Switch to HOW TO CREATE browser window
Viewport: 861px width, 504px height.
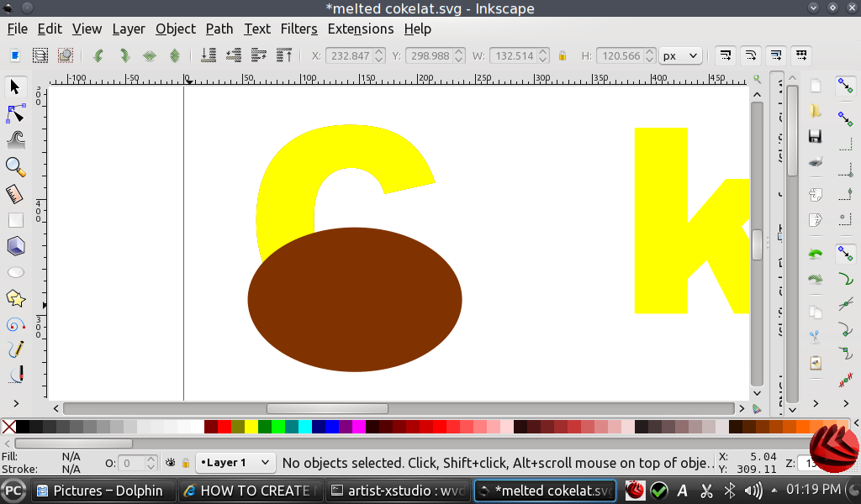pos(251,491)
